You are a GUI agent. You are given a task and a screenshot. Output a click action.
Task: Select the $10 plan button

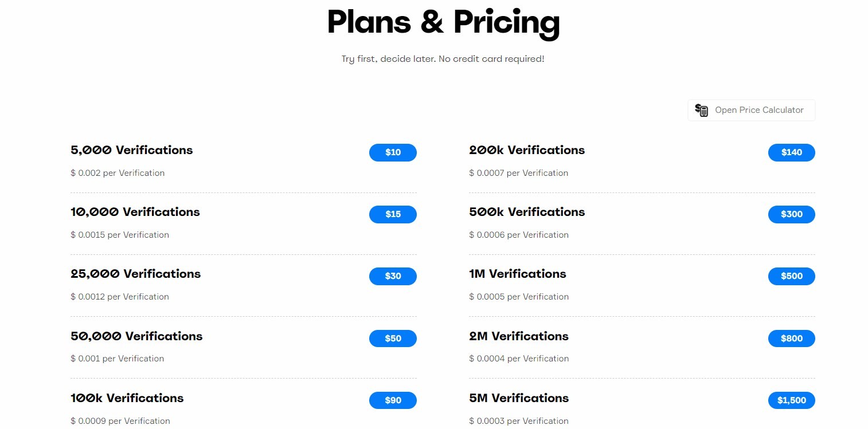coord(393,152)
